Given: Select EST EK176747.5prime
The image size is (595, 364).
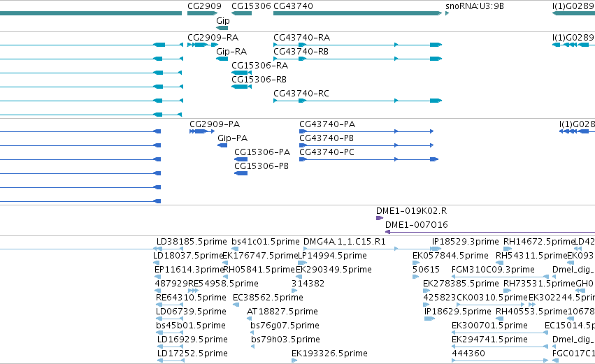Looking at the screenshot, I should [x=260, y=256].
